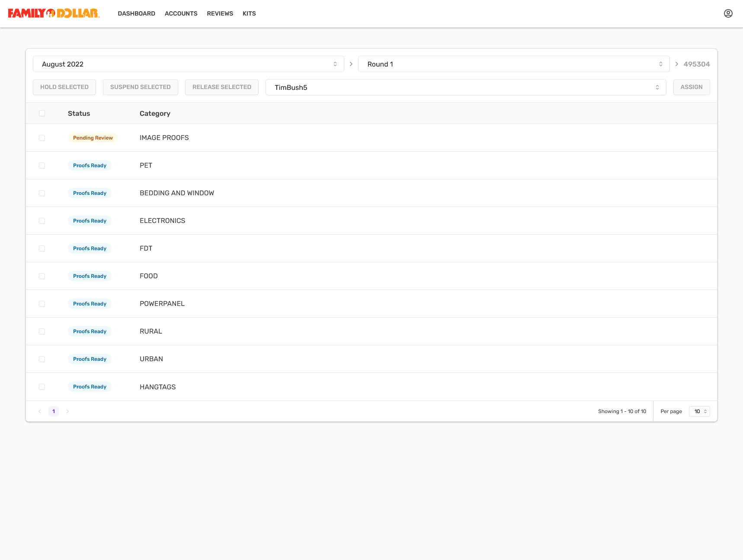Click Proofs Ready badge in URBAN row
This screenshot has width=743, height=560.
pyautogui.click(x=90, y=359)
